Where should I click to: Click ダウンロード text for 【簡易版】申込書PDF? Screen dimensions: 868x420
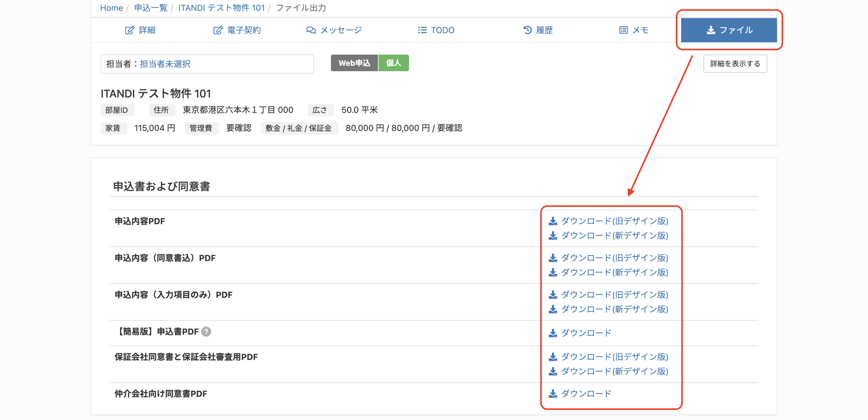click(x=586, y=333)
